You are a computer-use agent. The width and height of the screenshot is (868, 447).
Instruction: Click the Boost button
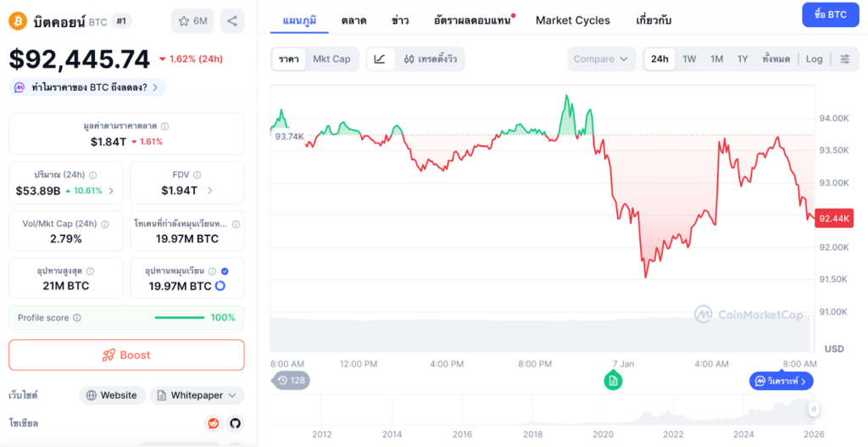126,355
